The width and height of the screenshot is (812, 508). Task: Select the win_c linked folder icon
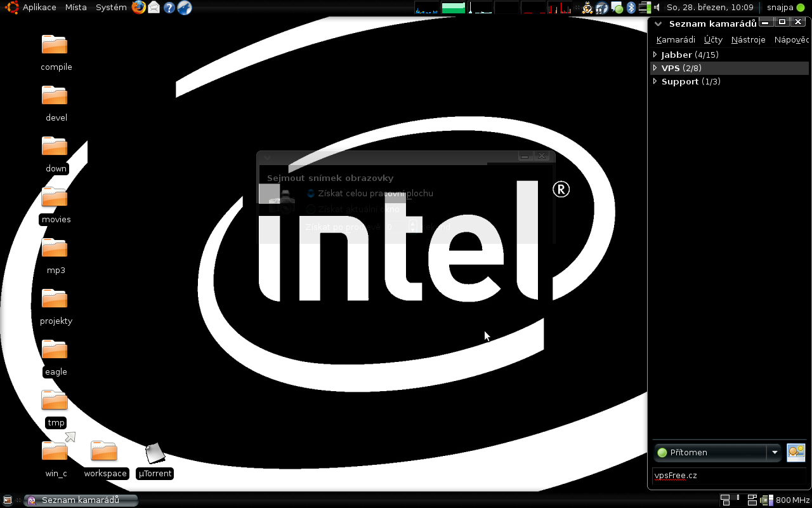[x=56, y=450]
